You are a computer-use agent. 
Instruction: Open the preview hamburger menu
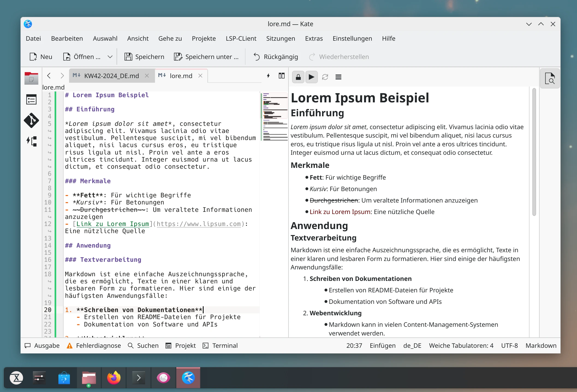click(x=338, y=77)
